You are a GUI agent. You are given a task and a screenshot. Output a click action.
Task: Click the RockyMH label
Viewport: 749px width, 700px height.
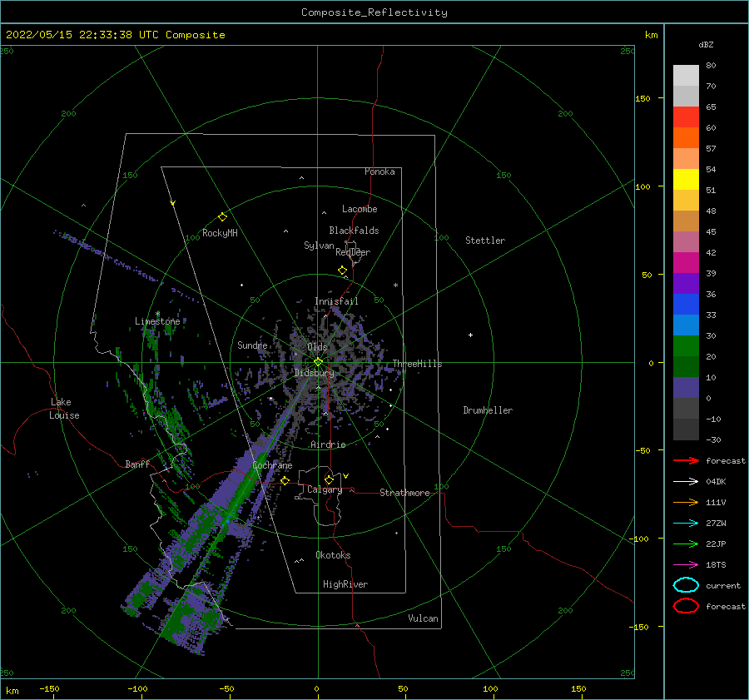[220, 233]
